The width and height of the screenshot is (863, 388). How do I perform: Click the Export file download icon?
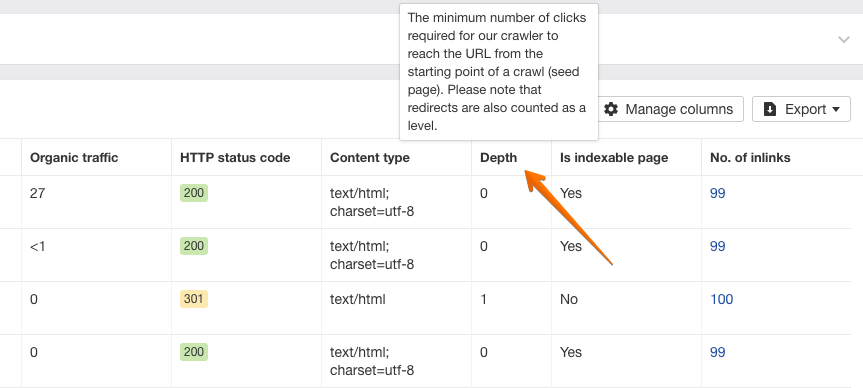[771, 109]
